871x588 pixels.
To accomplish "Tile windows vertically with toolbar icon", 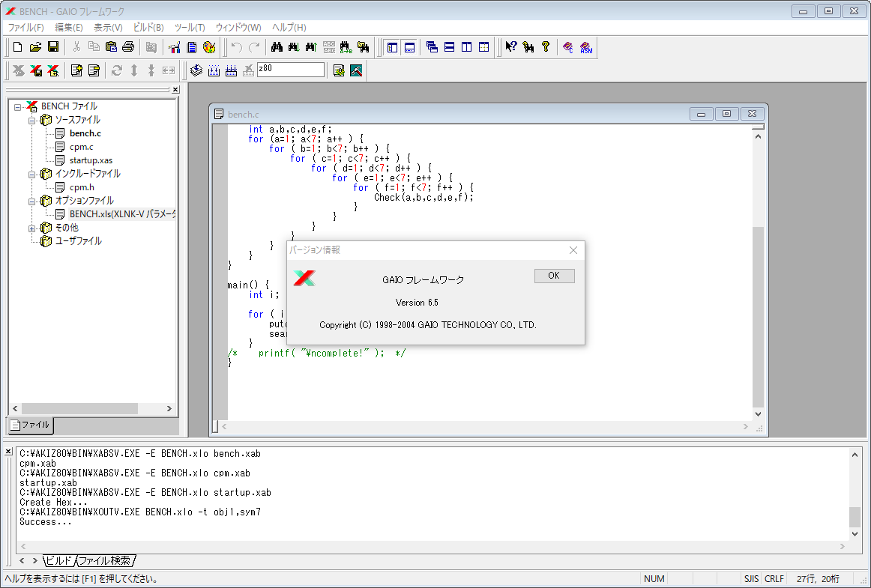I will click(466, 47).
